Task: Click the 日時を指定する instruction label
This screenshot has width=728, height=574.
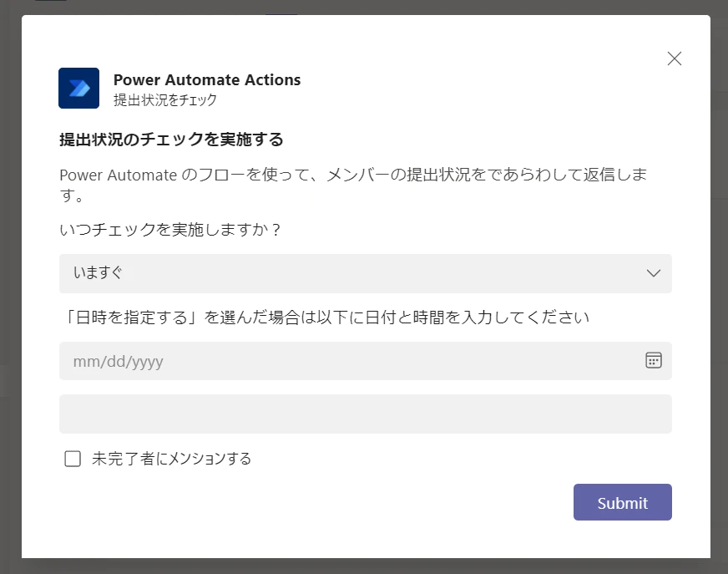Action: pyautogui.click(x=325, y=317)
